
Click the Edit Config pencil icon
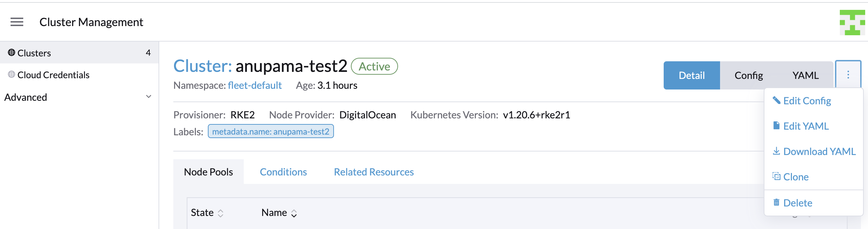pyautogui.click(x=777, y=100)
